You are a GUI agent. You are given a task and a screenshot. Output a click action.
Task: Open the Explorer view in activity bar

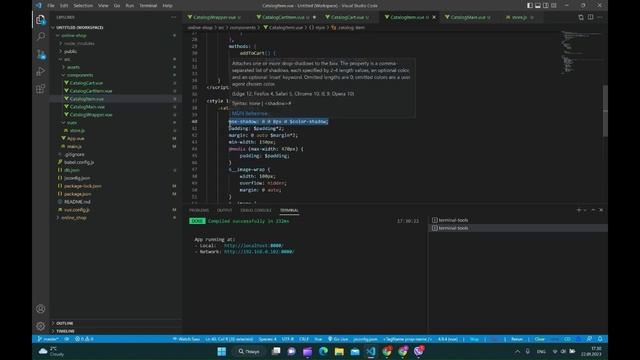pyautogui.click(x=40, y=20)
